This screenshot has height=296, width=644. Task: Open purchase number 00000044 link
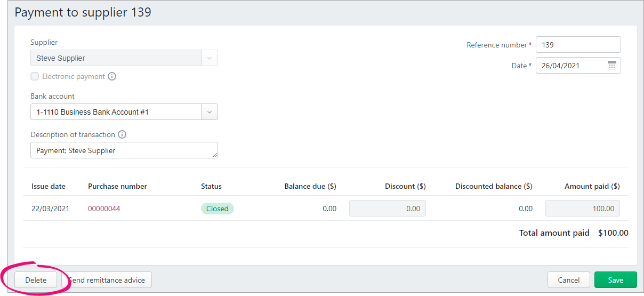coord(104,209)
